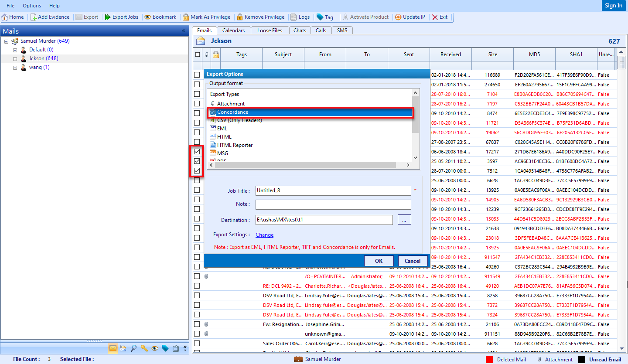
Task: Check the select-all checkbox in column header
Action: point(197,54)
